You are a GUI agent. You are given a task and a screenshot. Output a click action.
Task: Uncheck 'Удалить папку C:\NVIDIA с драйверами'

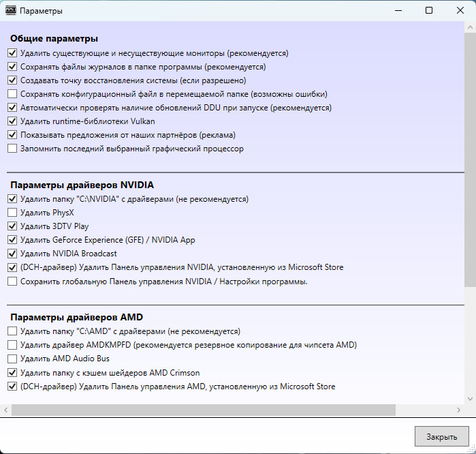tap(12, 199)
